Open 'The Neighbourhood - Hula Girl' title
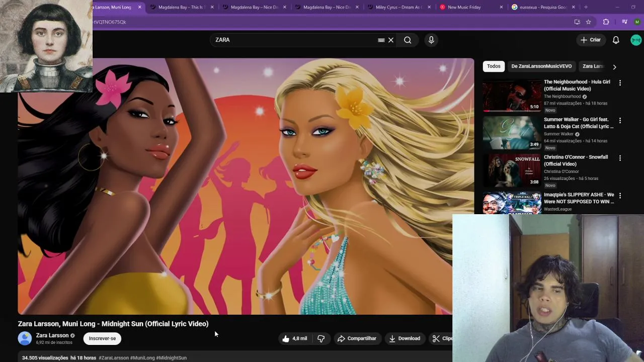Screen dimensions: 644x362 [577, 85]
